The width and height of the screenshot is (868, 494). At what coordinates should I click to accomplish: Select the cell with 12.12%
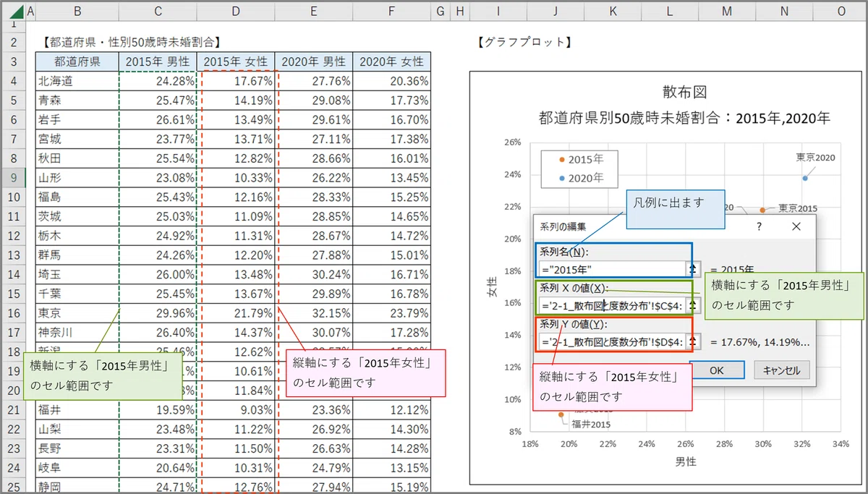(391, 410)
